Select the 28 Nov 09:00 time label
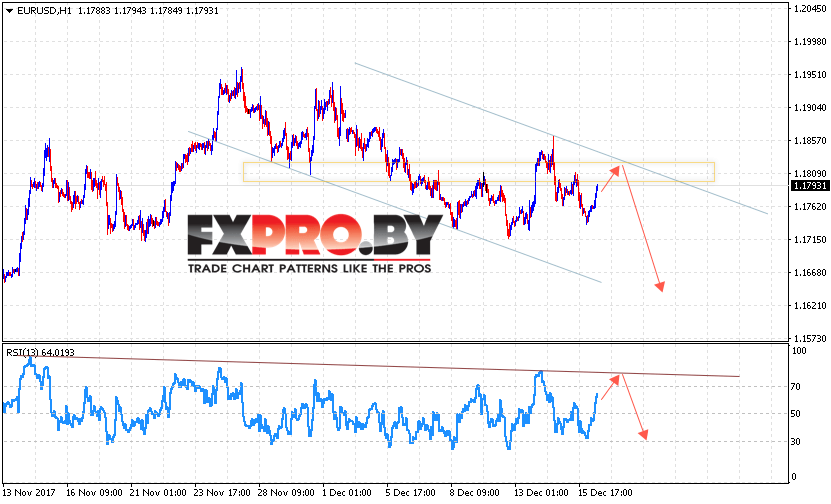This screenshot has width=831, height=504. point(287,493)
